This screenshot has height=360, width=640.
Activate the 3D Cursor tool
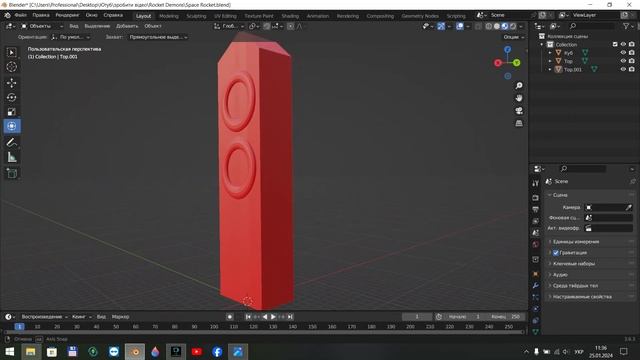tap(11, 67)
